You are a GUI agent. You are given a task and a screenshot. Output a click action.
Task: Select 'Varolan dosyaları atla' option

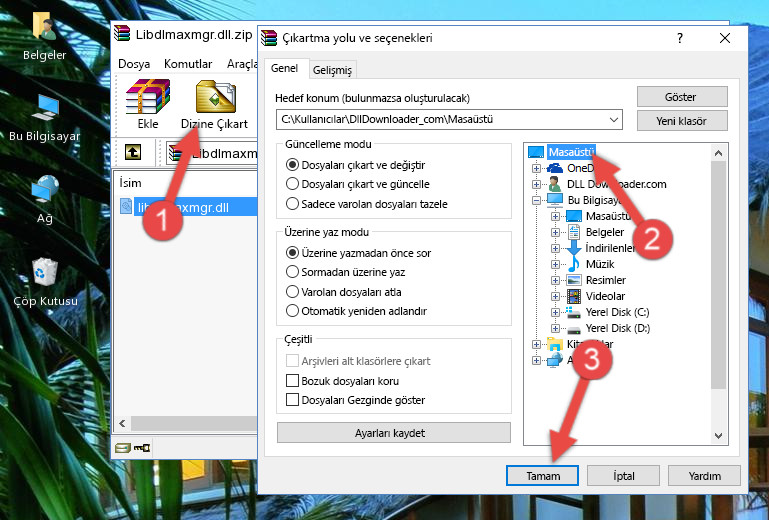292,292
